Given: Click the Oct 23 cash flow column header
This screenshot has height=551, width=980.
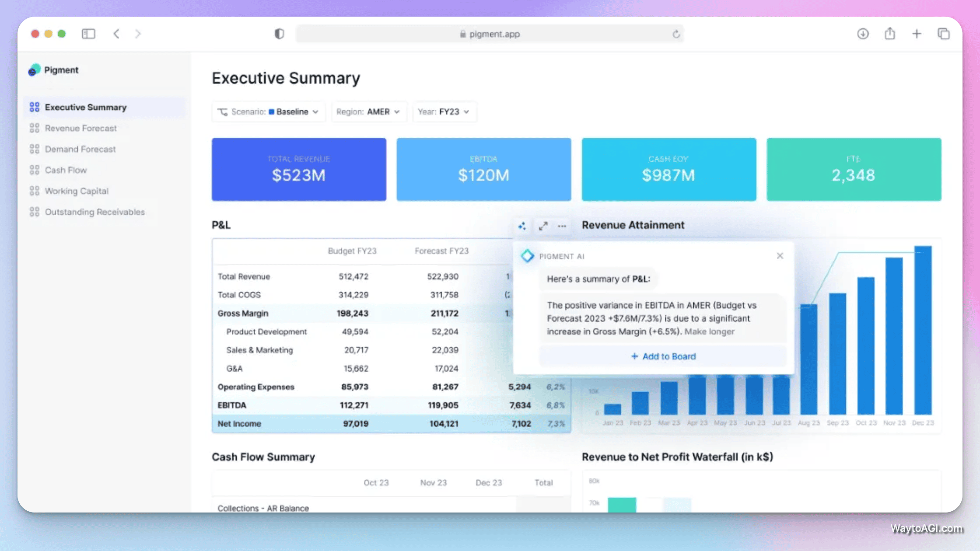Looking at the screenshot, I should (376, 483).
